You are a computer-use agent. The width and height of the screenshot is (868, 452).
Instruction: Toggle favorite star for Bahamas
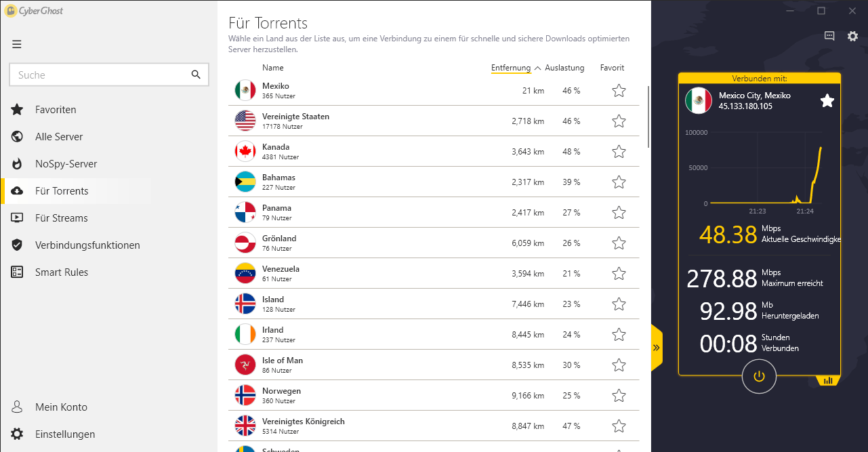pos(619,182)
